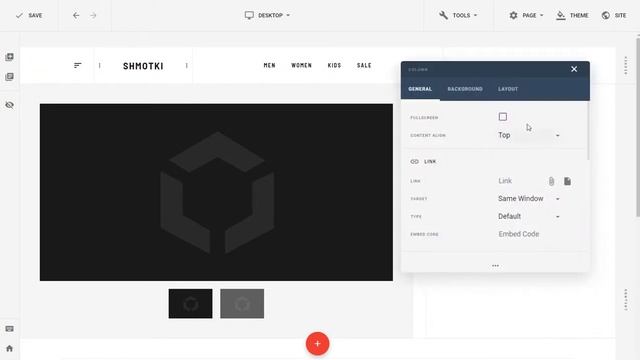
Task: Select the dark first gallery thumbnail
Action: point(191,304)
